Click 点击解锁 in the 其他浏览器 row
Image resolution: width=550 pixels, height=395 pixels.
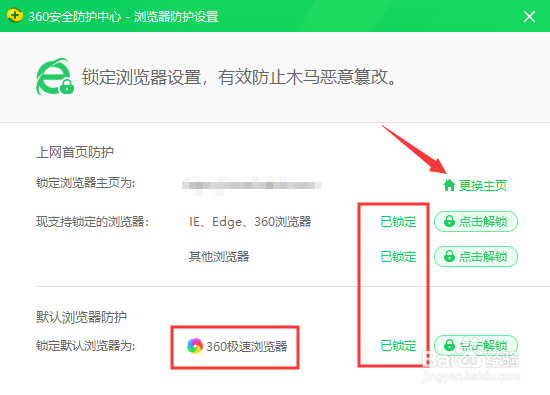(x=476, y=256)
